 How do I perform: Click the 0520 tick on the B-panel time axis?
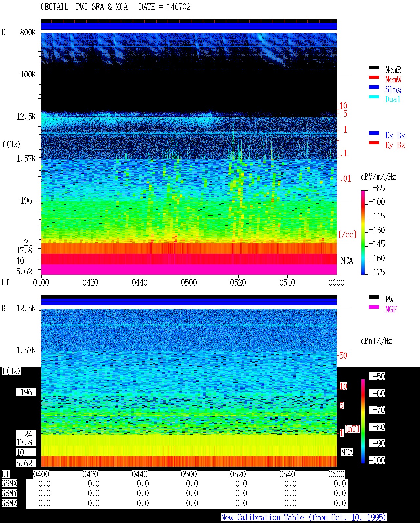[238, 474]
